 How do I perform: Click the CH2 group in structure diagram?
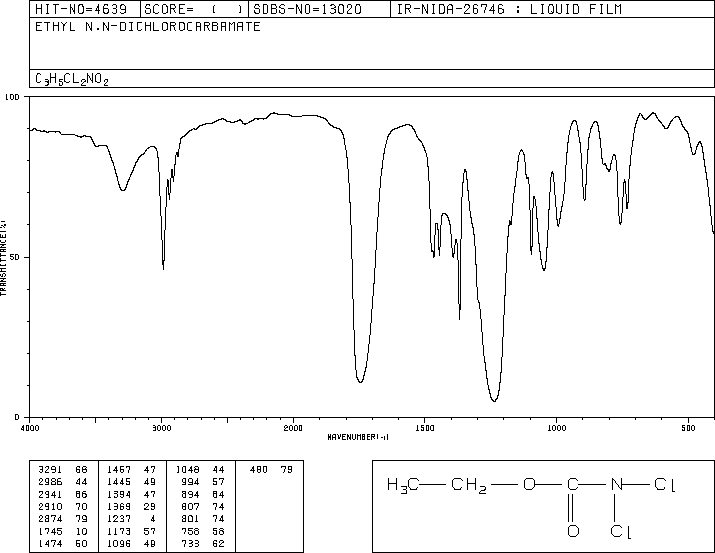point(469,485)
